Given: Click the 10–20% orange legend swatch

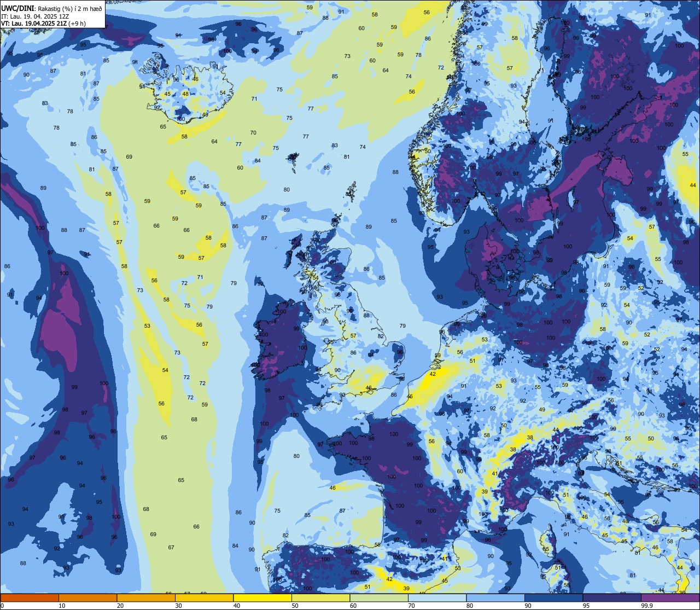Looking at the screenshot, I should click(x=87, y=597).
